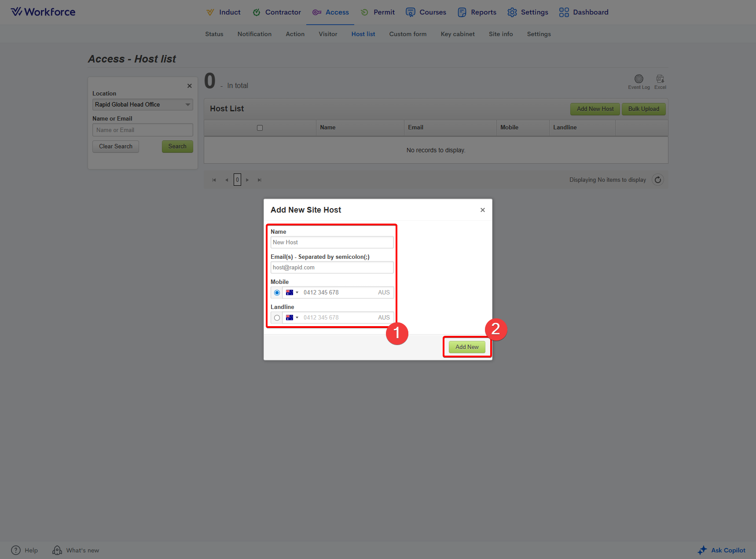Open Landline country flag dropdown
756x559 pixels.
click(292, 318)
